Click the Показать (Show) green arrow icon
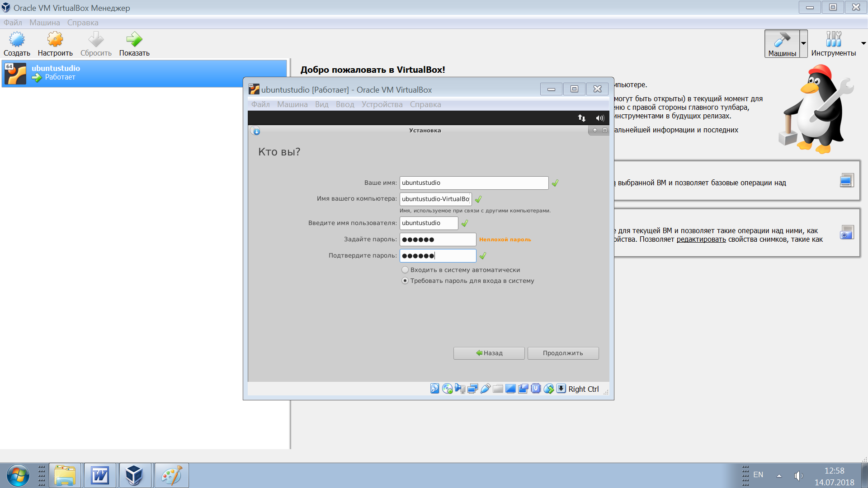Viewport: 868px width, 488px height. click(134, 44)
